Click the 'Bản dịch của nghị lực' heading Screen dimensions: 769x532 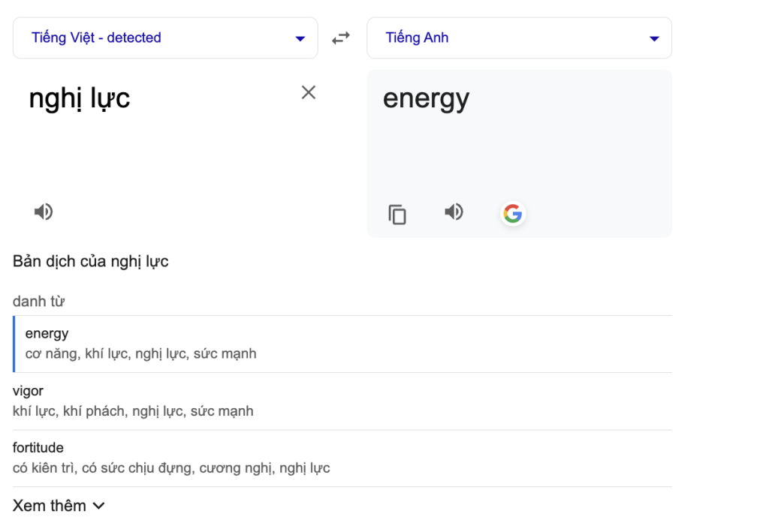click(91, 262)
